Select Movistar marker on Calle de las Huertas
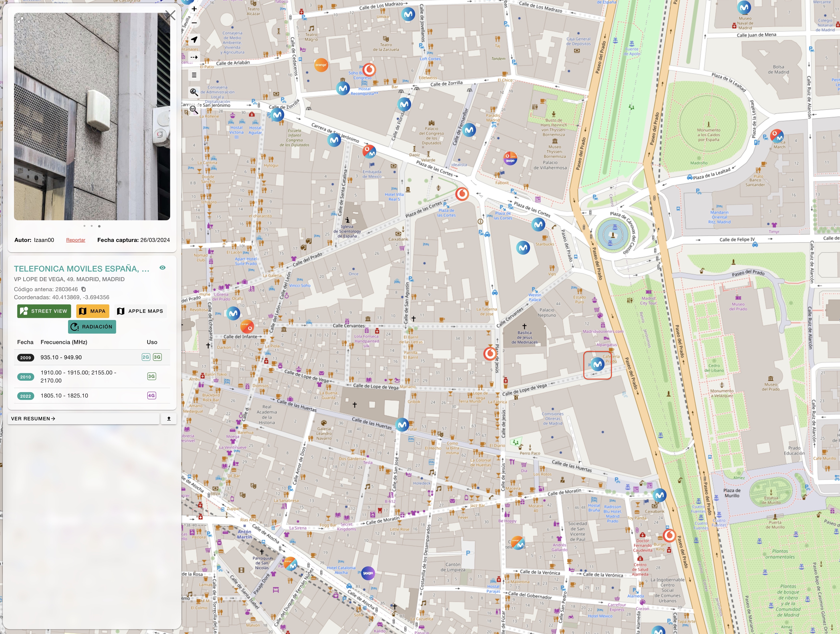 (402, 425)
